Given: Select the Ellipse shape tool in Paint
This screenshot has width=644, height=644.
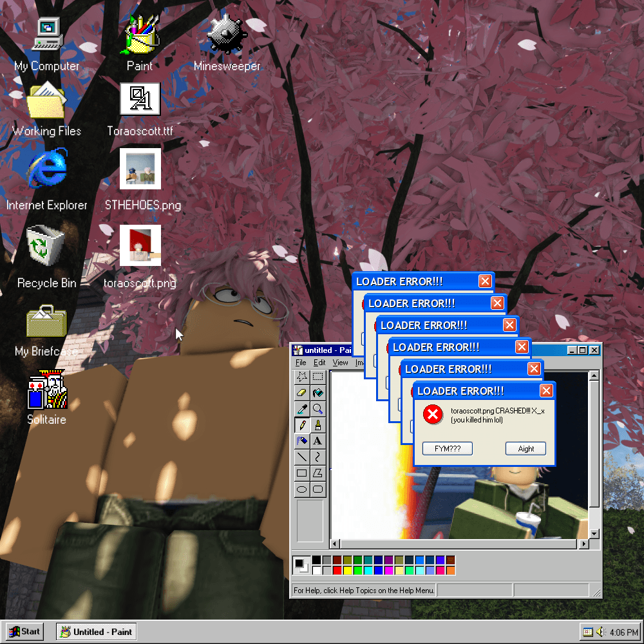Looking at the screenshot, I should point(302,489).
